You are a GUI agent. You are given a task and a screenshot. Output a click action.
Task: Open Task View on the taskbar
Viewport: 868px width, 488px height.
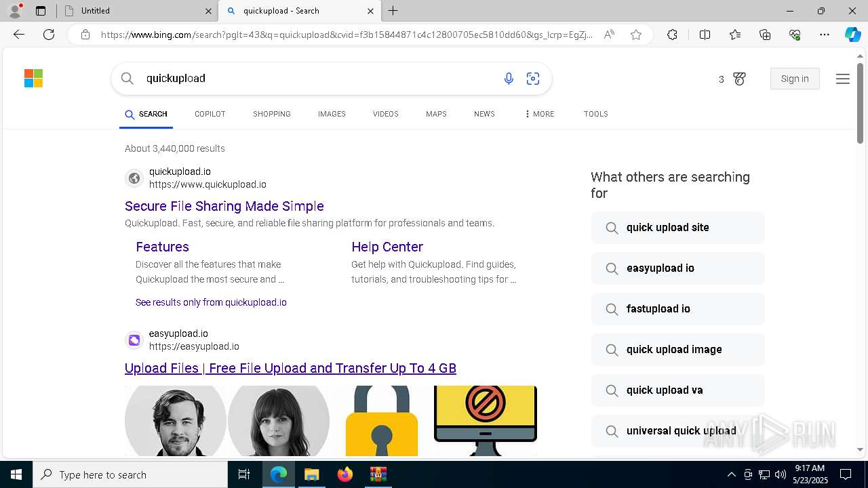[244, 474]
